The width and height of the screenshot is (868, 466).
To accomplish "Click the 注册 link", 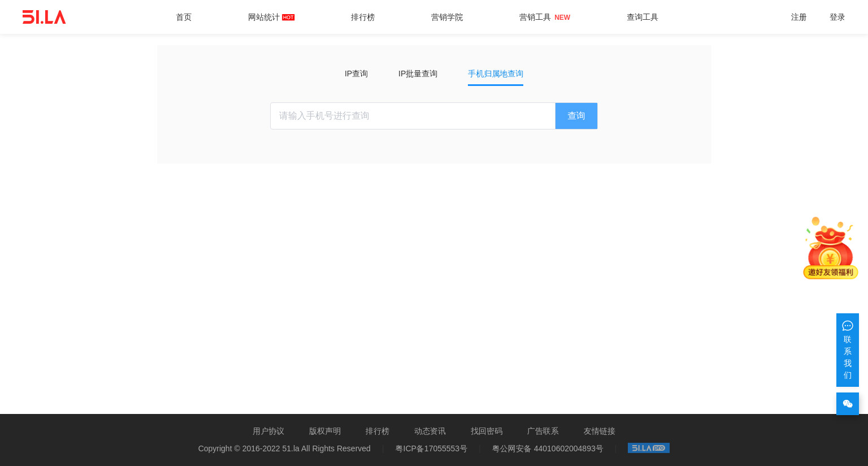I will 798,18.
